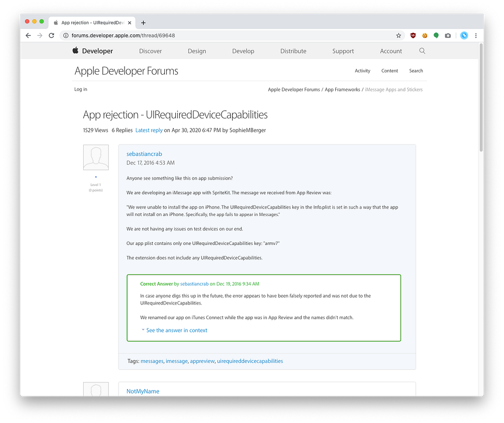This screenshot has width=504, height=423.
Task: Click the '1529 Views' text
Action: [95, 130]
